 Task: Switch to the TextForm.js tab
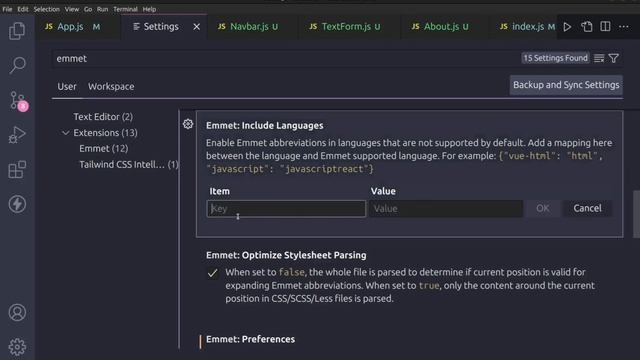pos(345,27)
